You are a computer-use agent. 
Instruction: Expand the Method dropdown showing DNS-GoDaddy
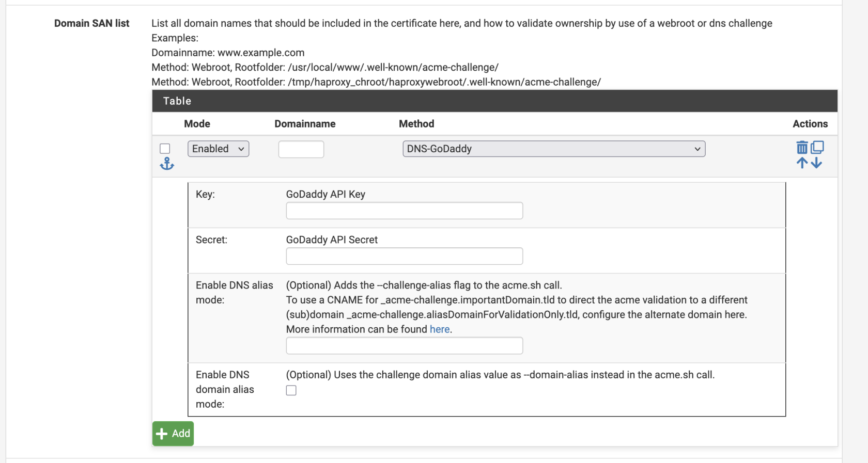(553, 149)
